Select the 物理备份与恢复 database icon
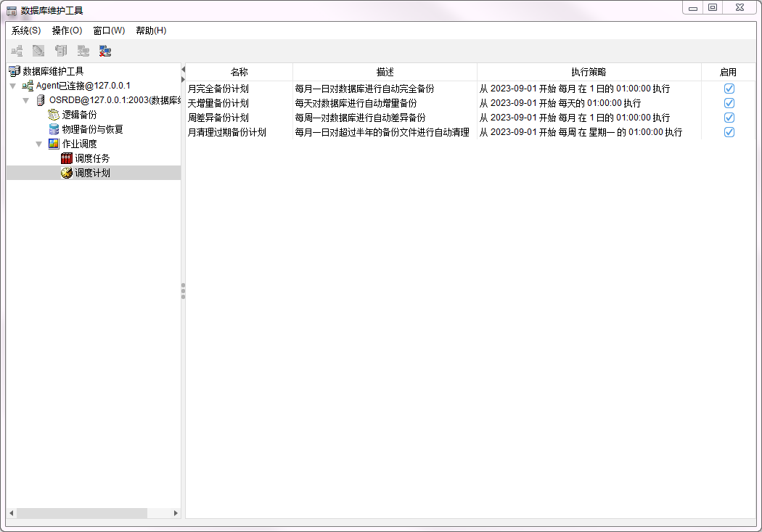762x532 pixels. [x=54, y=129]
